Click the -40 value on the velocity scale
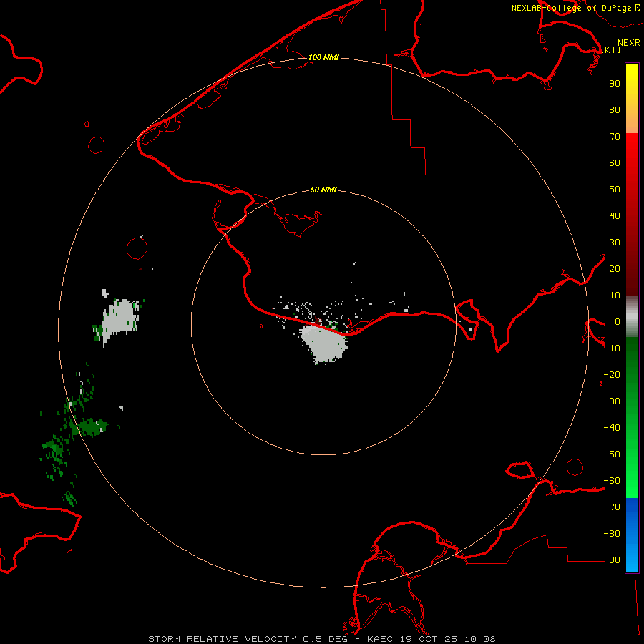 [612, 428]
